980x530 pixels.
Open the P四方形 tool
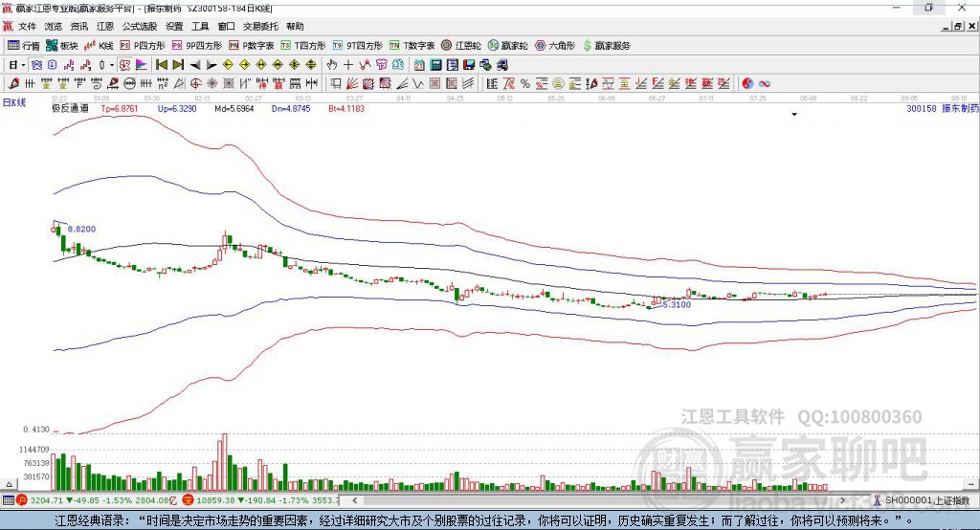point(143,46)
